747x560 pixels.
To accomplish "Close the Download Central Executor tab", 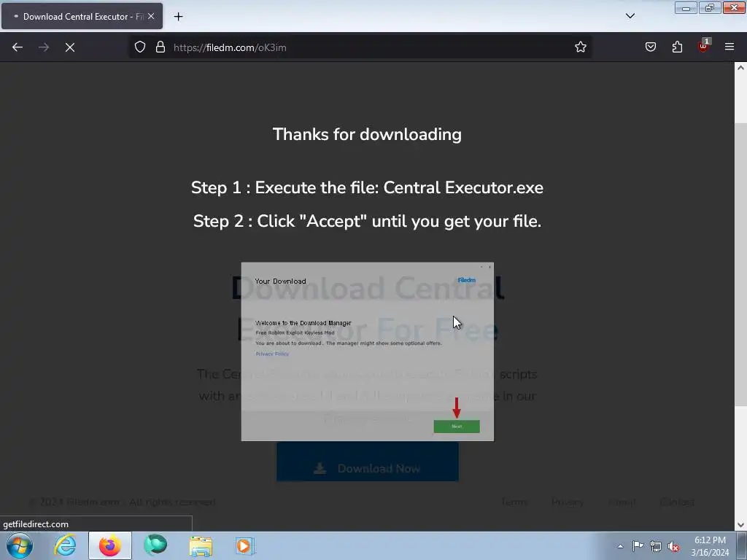I will click(151, 16).
